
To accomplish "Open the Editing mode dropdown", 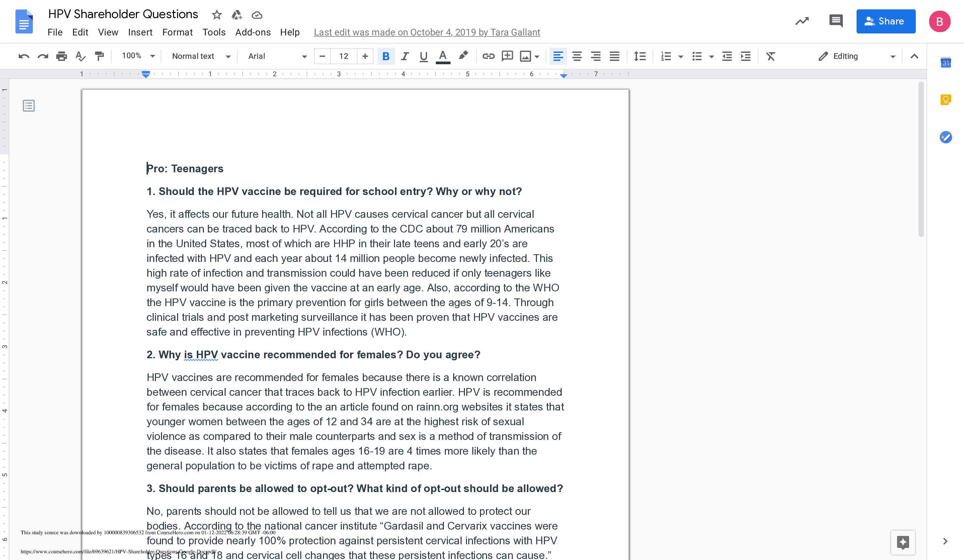I will [x=857, y=56].
